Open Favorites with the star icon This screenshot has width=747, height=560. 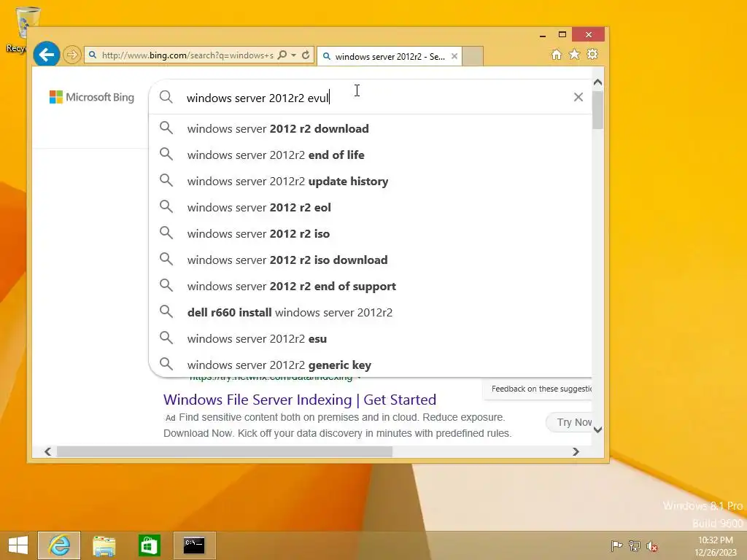575,55
